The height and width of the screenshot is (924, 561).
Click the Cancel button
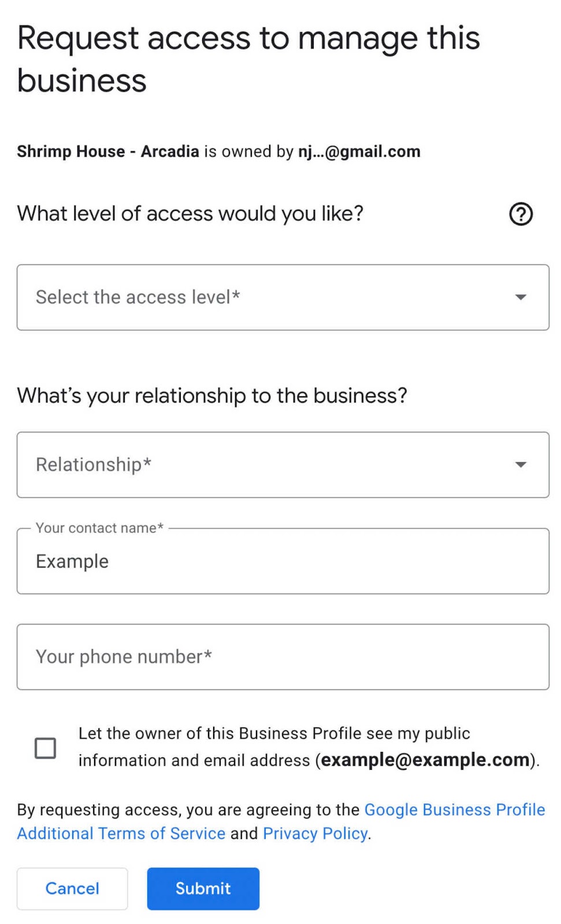click(x=72, y=888)
